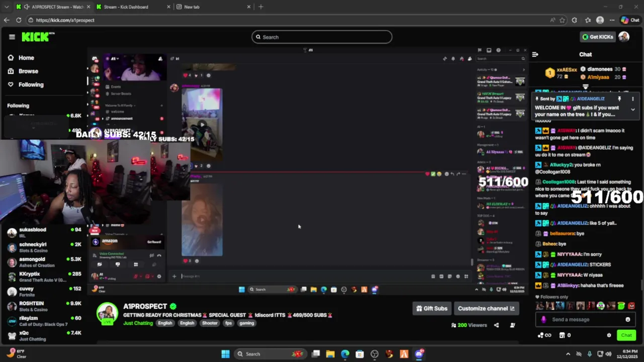This screenshot has width=644, height=362.
Task: Open the pinned message three-dot options
Action: (x=633, y=99)
